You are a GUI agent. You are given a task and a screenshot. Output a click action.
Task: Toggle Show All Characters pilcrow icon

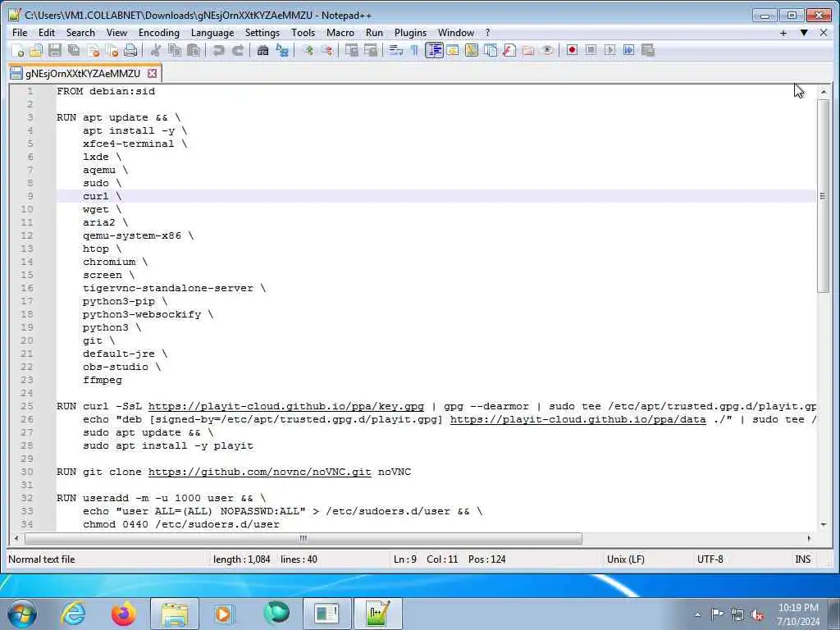(414, 50)
